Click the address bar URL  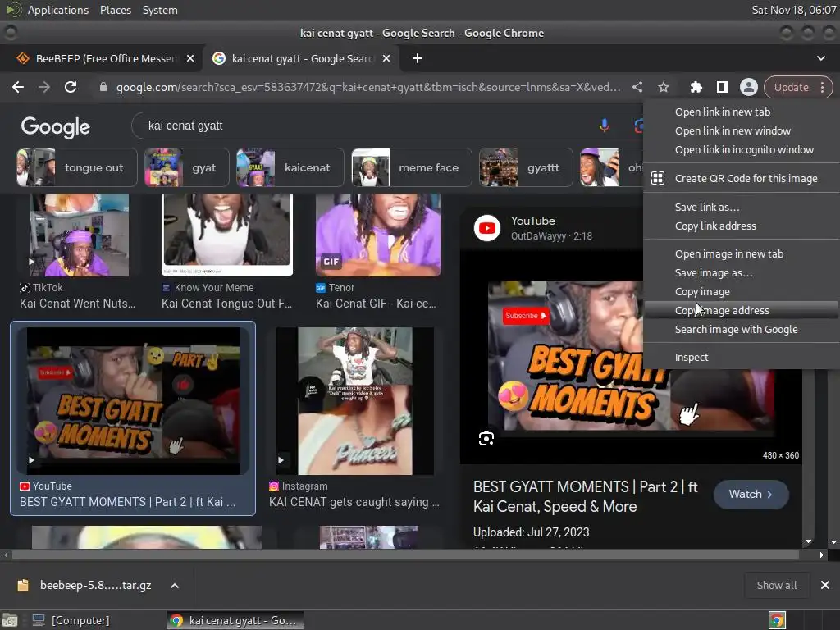368,87
